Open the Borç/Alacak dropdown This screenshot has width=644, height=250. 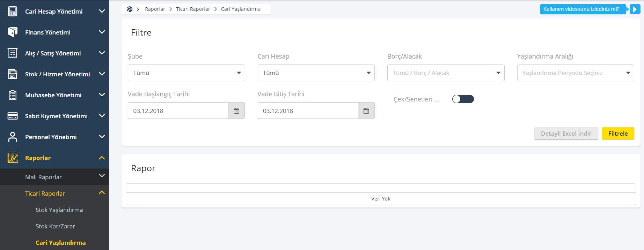[446, 73]
